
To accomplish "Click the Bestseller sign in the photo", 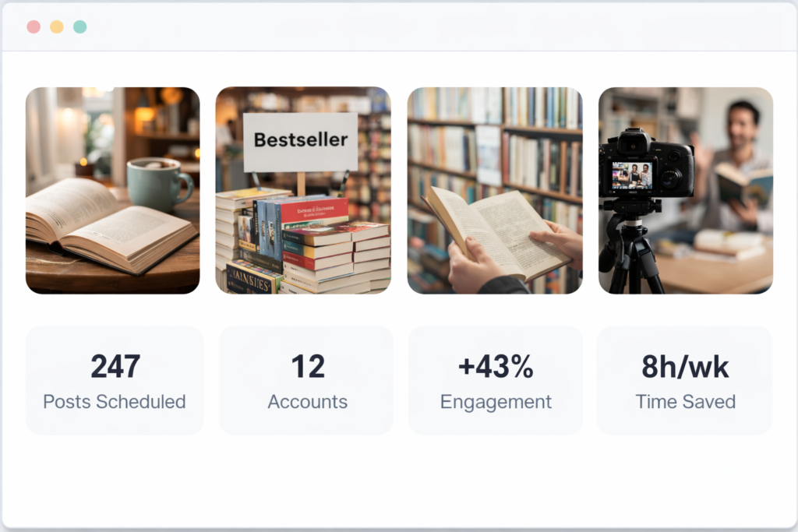I will click(x=300, y=142).
